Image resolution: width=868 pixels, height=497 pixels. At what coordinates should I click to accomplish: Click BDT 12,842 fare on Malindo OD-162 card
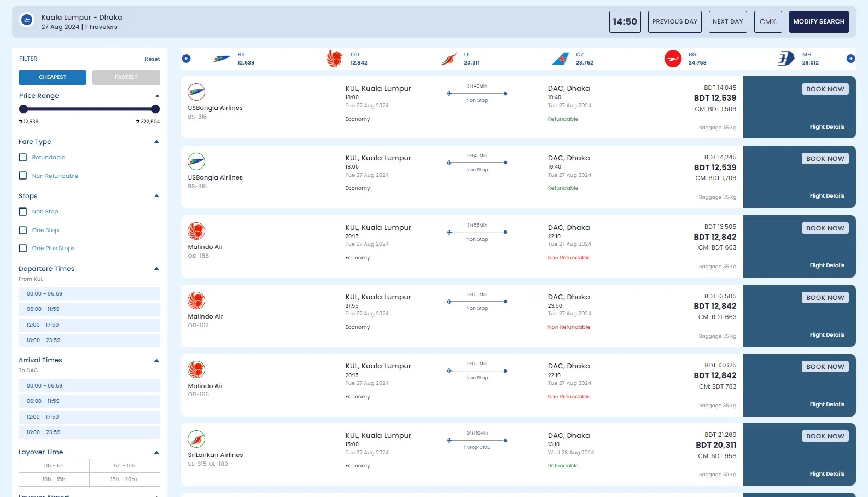click(715, 307)
